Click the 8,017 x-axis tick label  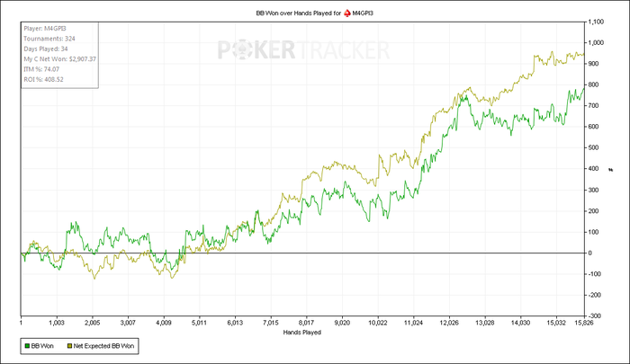coord(307,323)
